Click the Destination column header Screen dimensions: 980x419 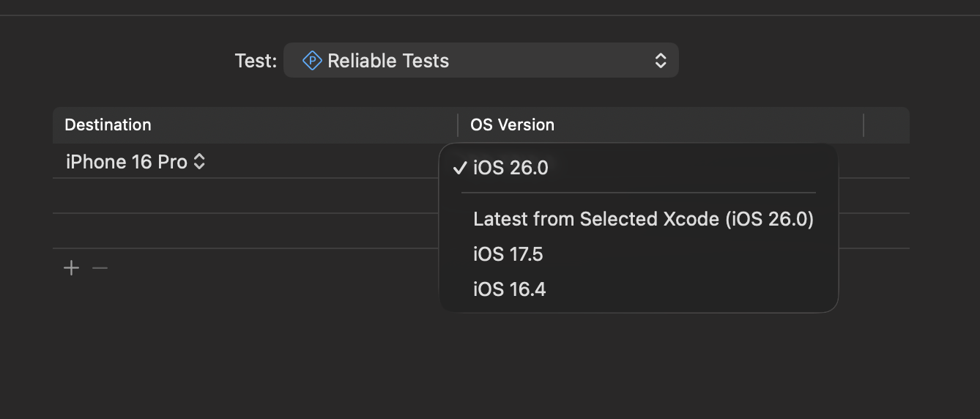pos(108,125)
